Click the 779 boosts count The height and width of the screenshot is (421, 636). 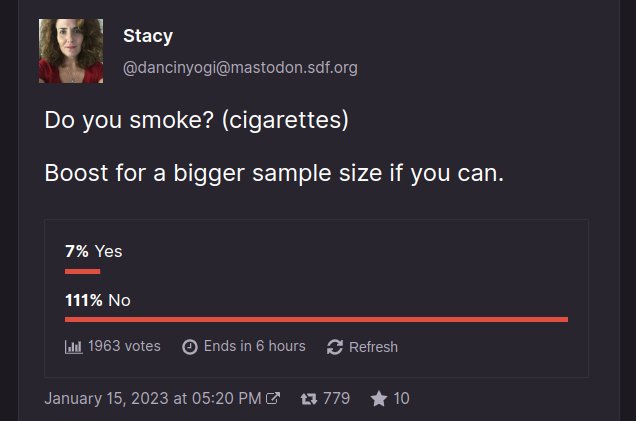tap(336, 398)
